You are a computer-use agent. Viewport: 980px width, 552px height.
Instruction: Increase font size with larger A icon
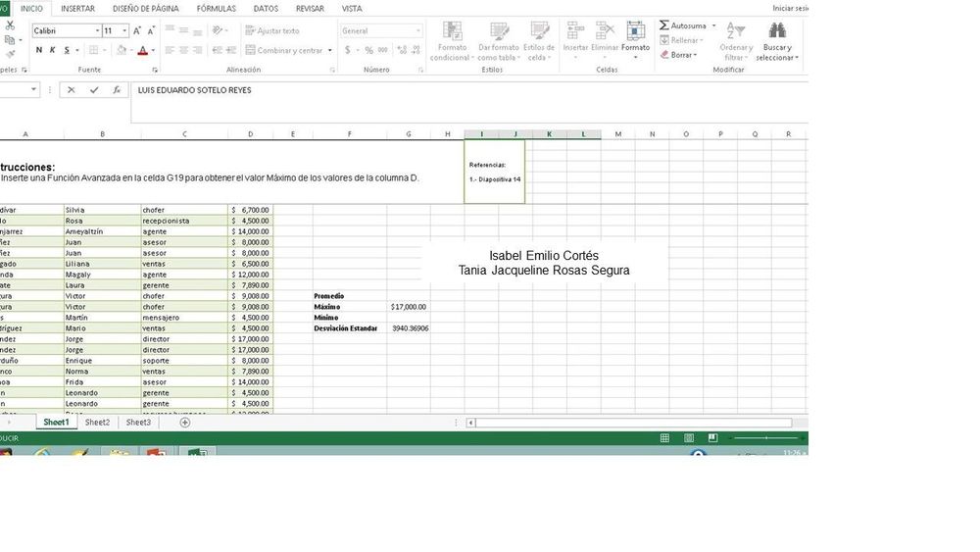tap(137, 31)
